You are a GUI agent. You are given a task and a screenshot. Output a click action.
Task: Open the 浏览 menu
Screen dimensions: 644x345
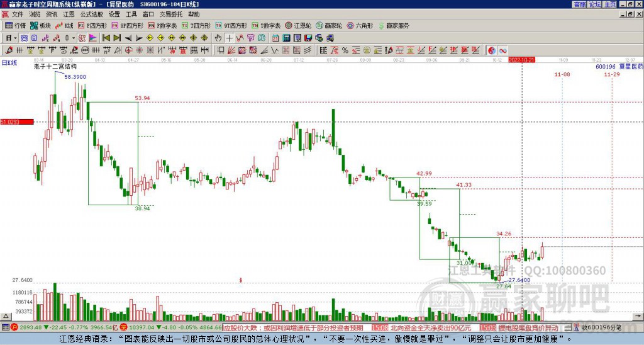click(x=35, y=14)
